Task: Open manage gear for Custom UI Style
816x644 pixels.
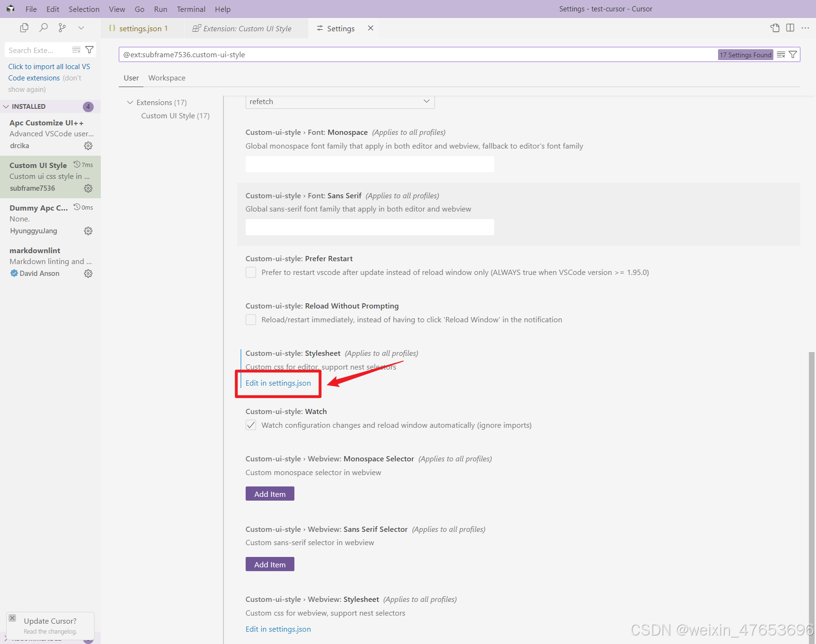Action: [88, 188]
